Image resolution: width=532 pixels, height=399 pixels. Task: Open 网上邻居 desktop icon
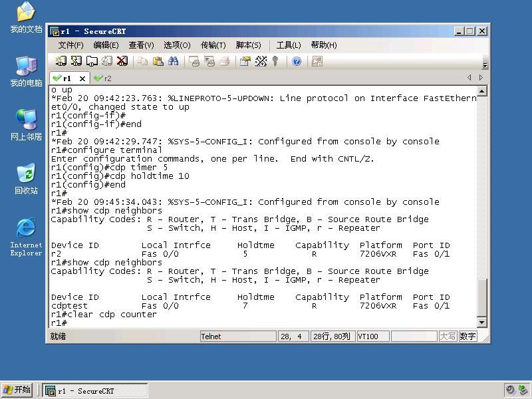point(26,125)
